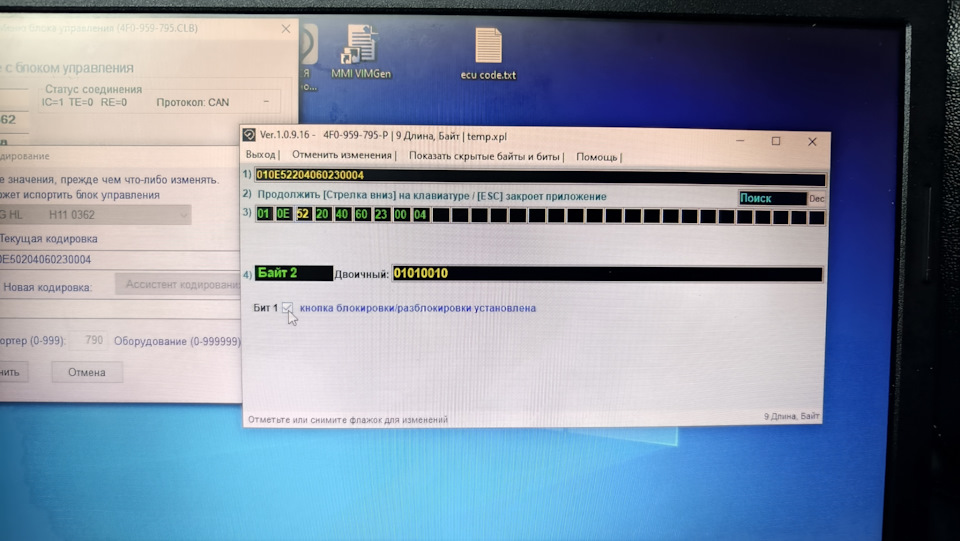Click the coding string field 010E52204060230004

540,176
